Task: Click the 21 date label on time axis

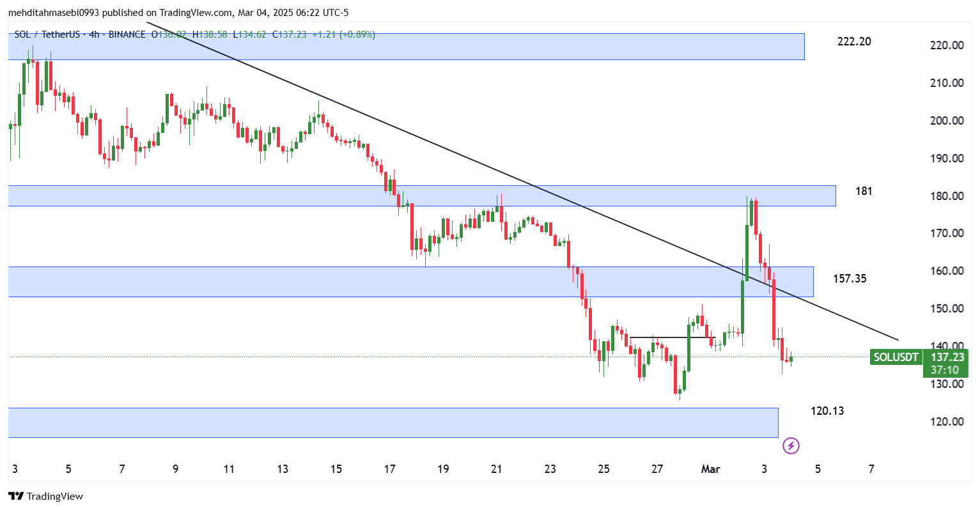Action: (x=497, y=469)
